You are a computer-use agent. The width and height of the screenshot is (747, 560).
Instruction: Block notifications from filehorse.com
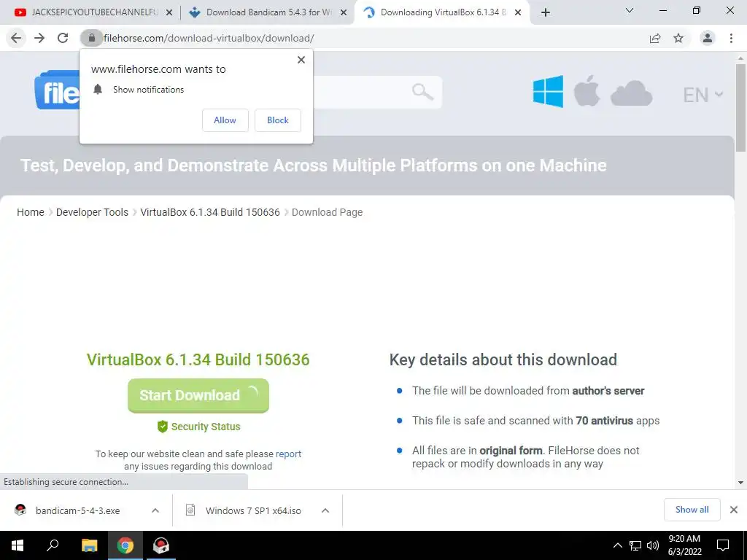pos(278,120)
